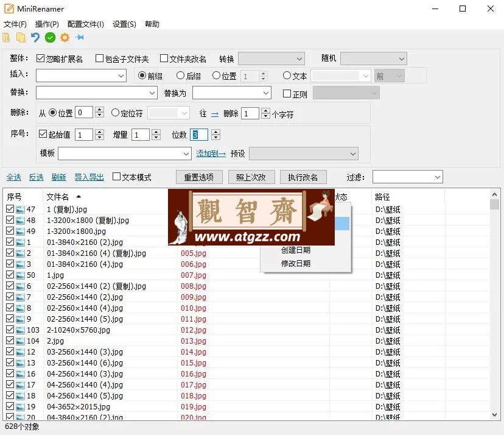Open 帮助 menu
504x435 pixels.
tap(152, 24)
